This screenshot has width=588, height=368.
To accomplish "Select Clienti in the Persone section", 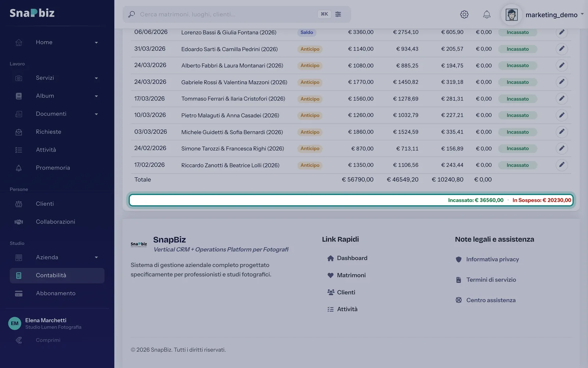I will pyautogui.click(x=57, y=204).
